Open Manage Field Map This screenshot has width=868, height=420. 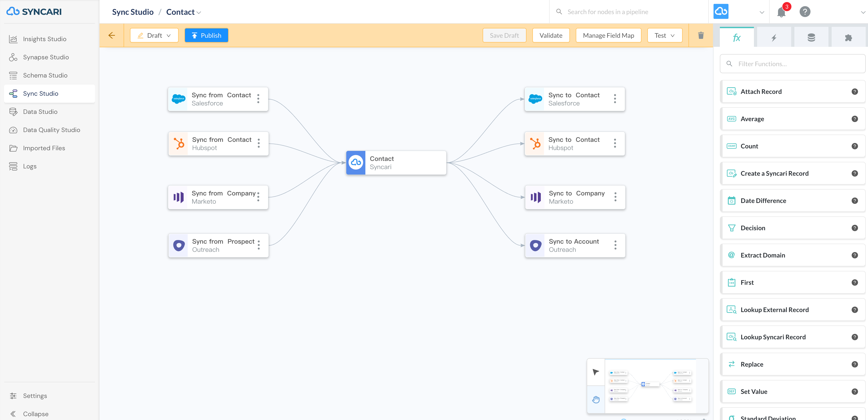pyautogui.click(x=609, y=35)
